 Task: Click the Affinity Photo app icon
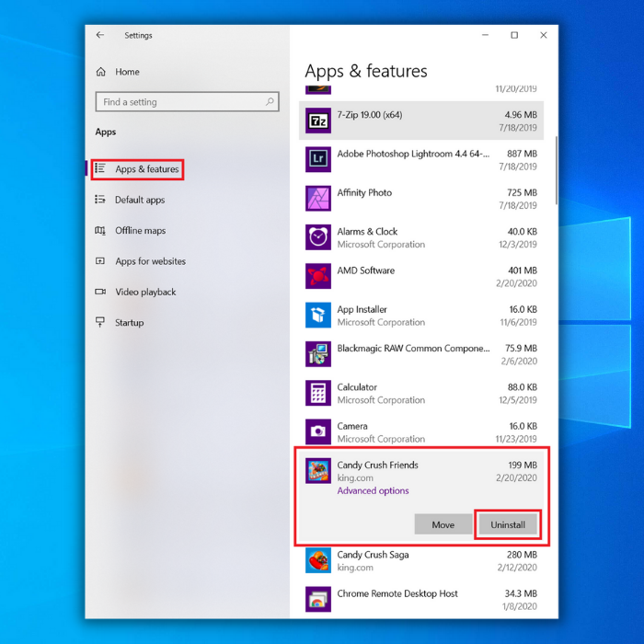[x=318, y=199]
